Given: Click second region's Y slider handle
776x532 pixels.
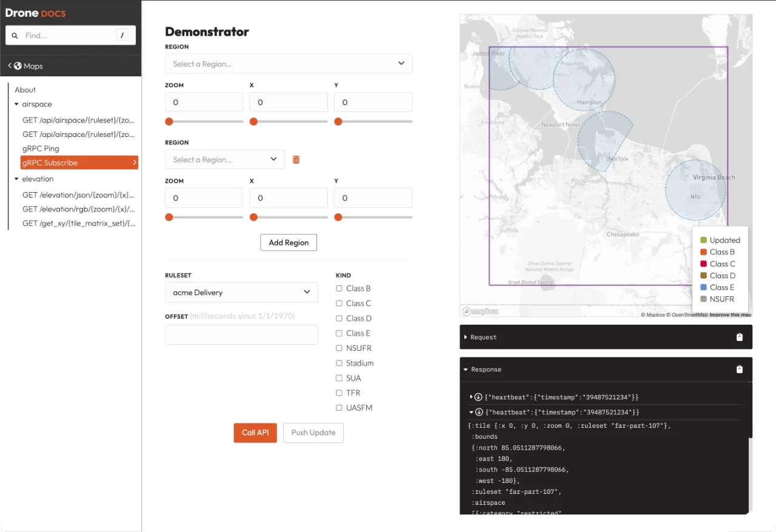Looking at the screenshot, I should tap(338, 217).
